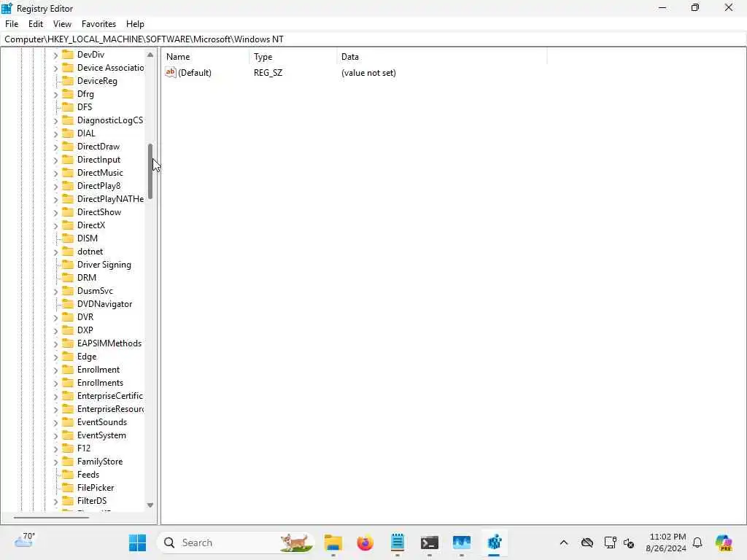This screenshot has width=747, height=560.
Task: Open the Windows Start menu
Action: coord(137,542)
